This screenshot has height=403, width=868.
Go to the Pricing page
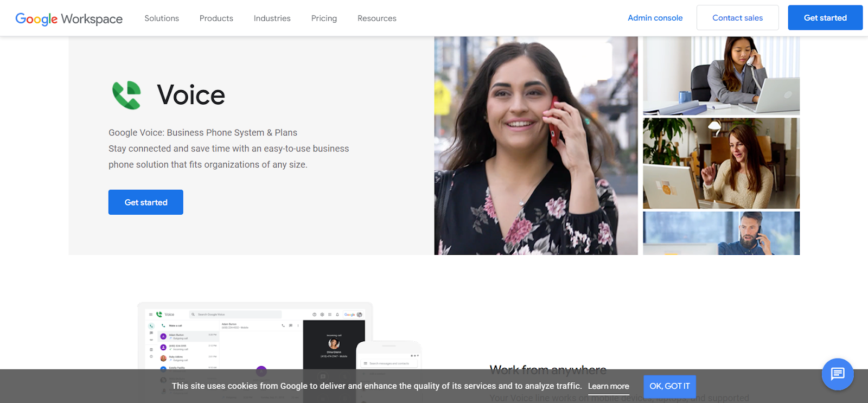(x=324, y=18)
